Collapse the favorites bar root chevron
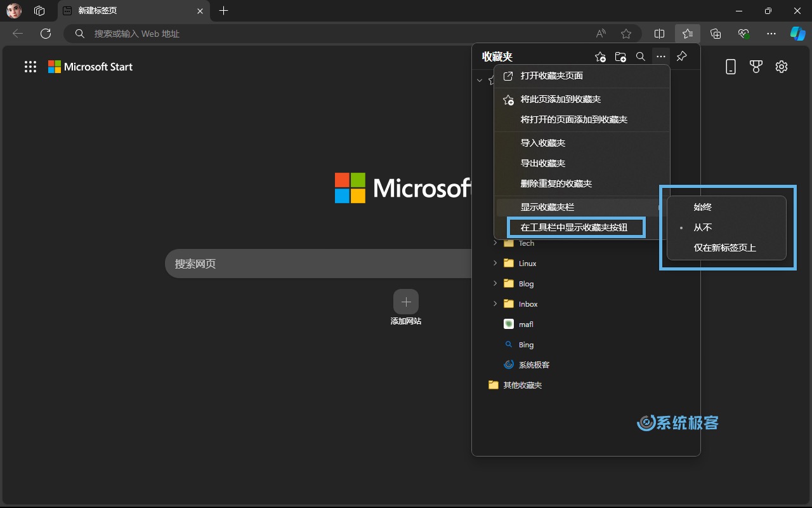The image size is (812, 508). point(480,81)
